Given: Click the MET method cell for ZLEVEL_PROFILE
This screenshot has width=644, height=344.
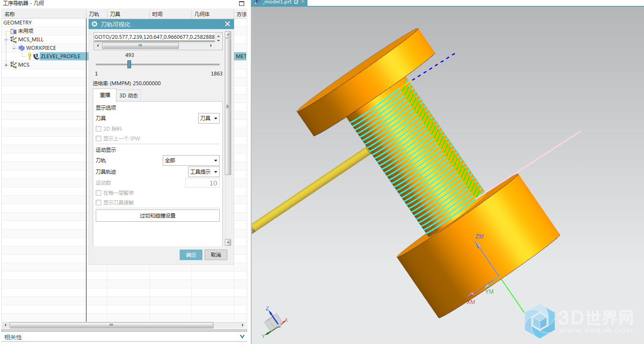Looking at the screenshot, I should coord(241,56).
